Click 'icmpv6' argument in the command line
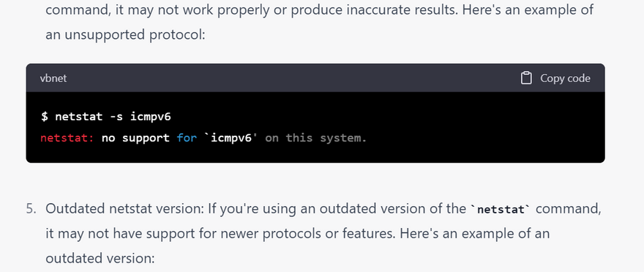The width and height of the screenshot is (644, 272). coord(150,117)
